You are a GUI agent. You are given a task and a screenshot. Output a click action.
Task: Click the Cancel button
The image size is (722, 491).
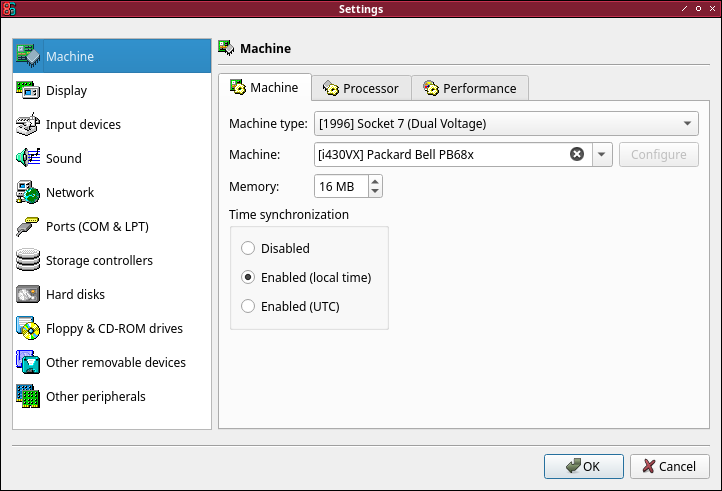pyautogui.click(x=670, y=466)
